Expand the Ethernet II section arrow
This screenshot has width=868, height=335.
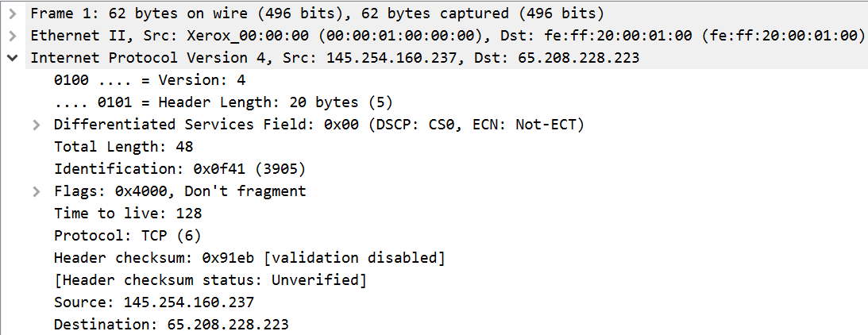coord(12,36)
